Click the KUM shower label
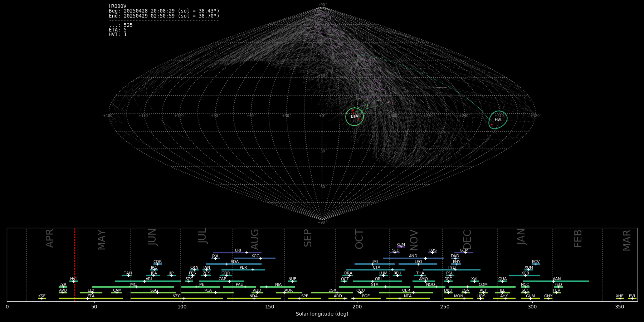This screenshot has width=644, height=322. click(401, 245)
